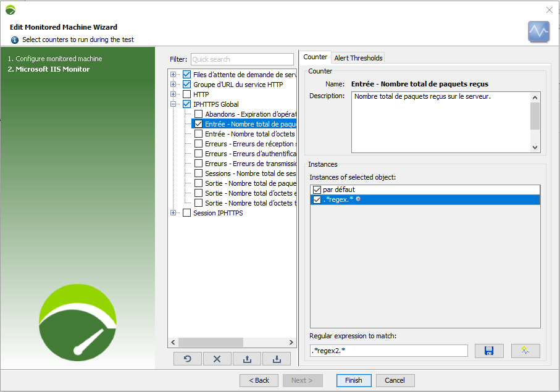560x392 pixels.
Task: Switch to the Alert Thresholds tab
Action: click(358, 57)
